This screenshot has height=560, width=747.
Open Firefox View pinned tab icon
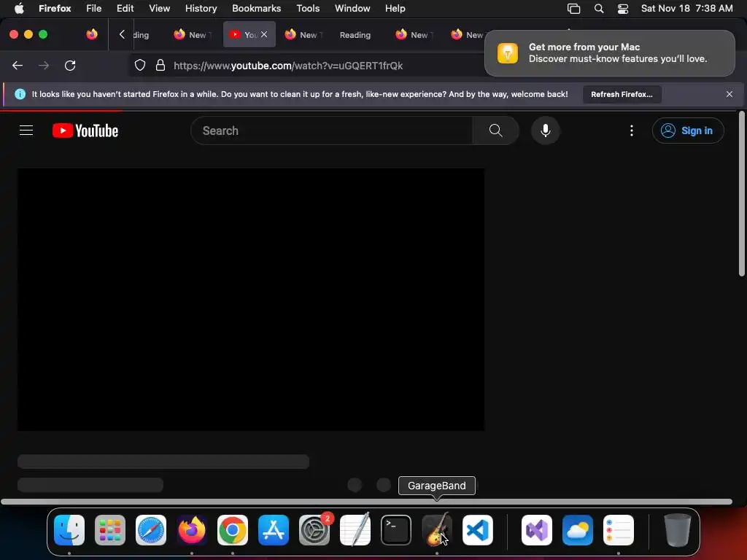[92, 34]
